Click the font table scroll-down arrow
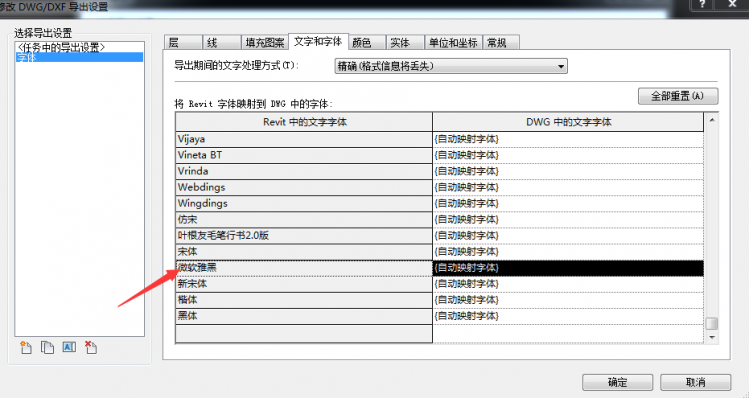This screenshot has width=749, height=398. pyautogui.click(x=712, y=337)
